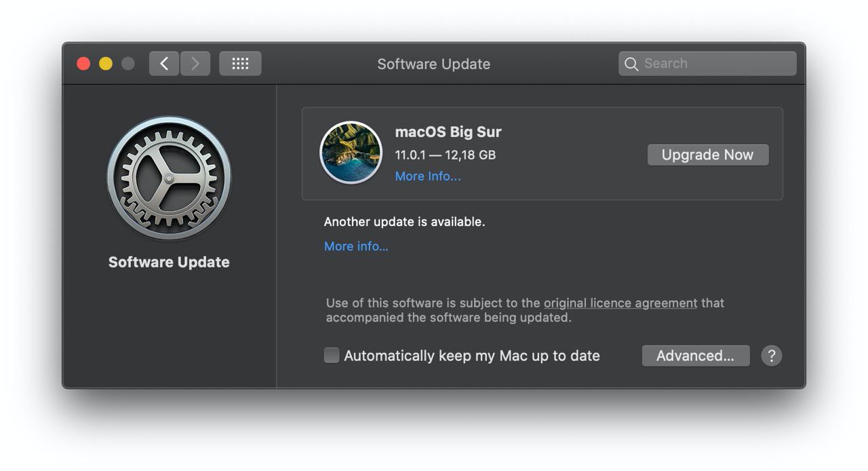Open the Advanced... settings
The image size is (868, 471).
pyautogui.click(x=696, y=356)
